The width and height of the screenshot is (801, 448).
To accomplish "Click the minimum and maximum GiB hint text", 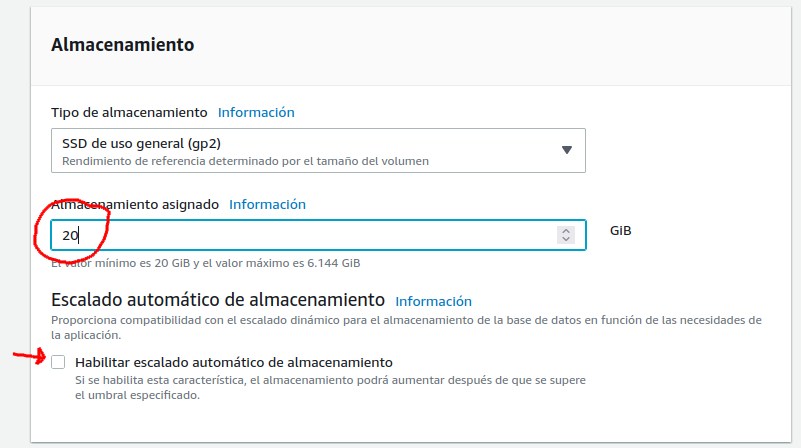I will tap(205, 263).
